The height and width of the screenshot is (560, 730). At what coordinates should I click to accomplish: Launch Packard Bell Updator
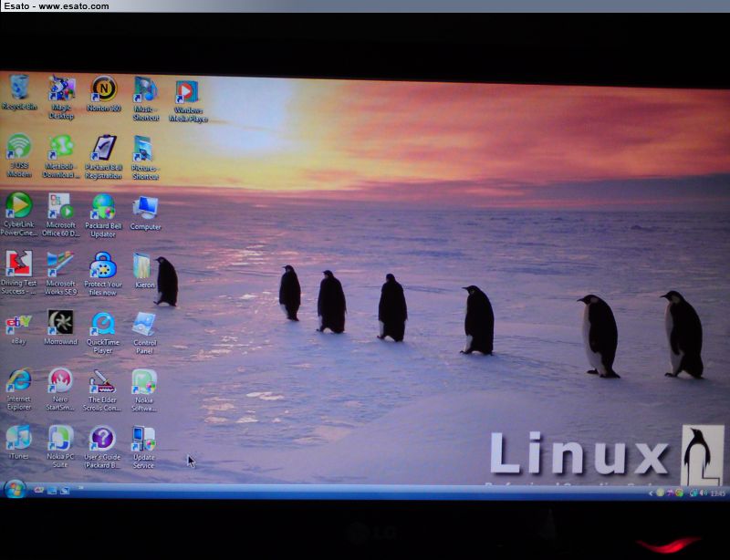click(103, 216)
